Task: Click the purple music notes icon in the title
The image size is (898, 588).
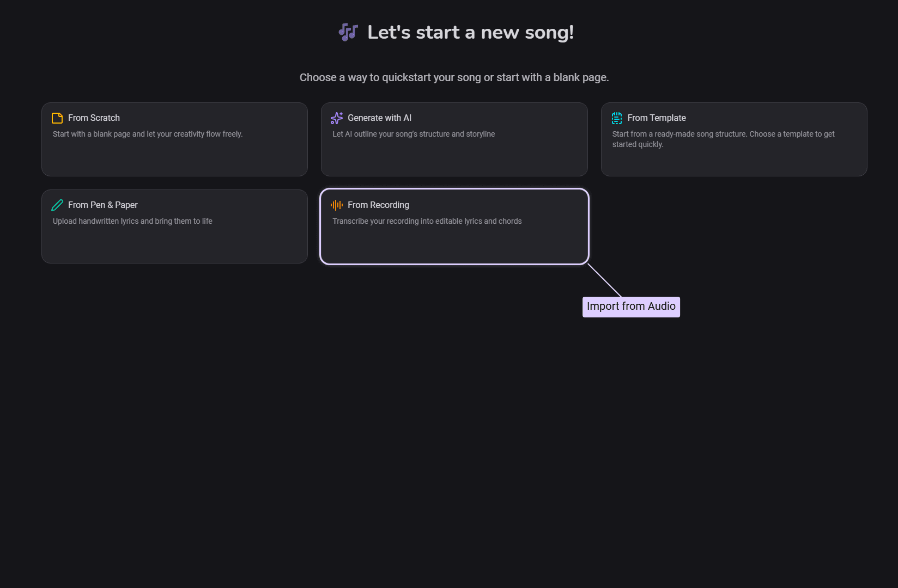Action: (x=348, y=32)
